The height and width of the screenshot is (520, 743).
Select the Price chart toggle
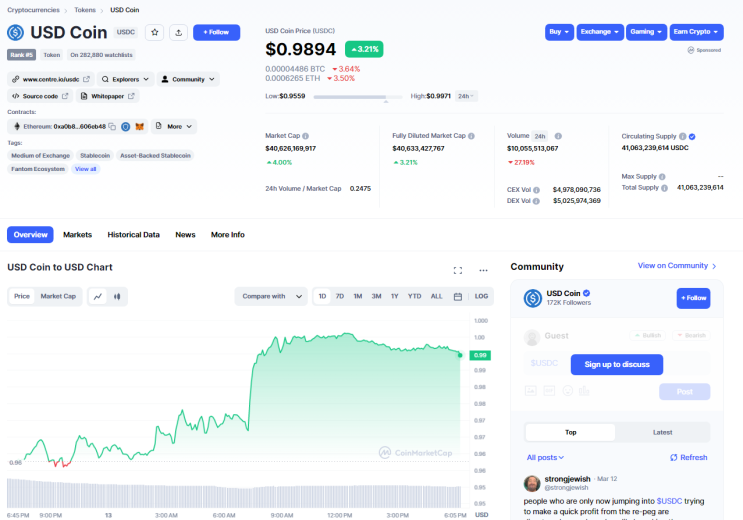pyautogui.click(x=22, y=296)
